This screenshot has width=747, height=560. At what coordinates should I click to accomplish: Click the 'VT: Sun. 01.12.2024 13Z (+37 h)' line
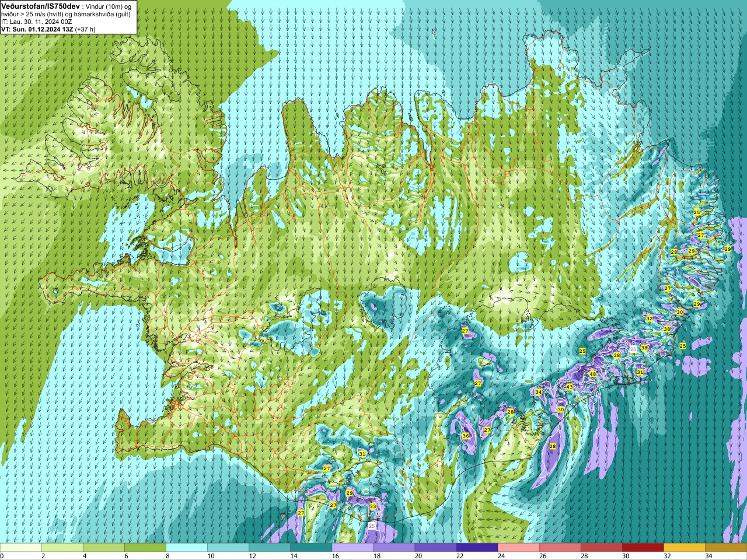pos(48,29)
